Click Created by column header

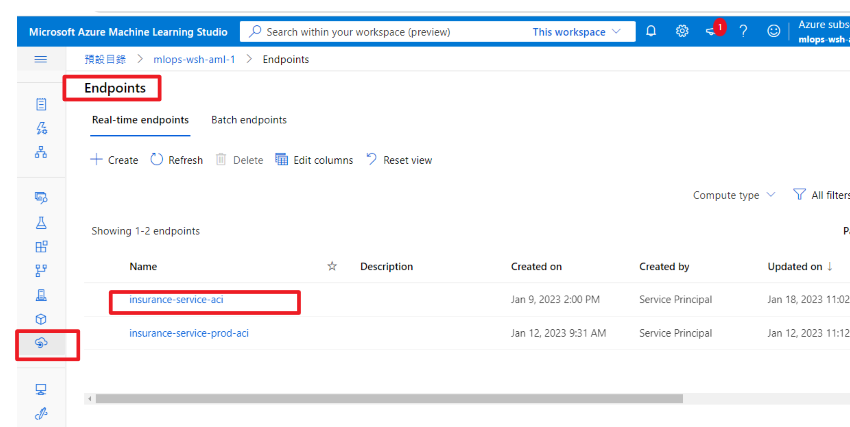tap(664, 266)
